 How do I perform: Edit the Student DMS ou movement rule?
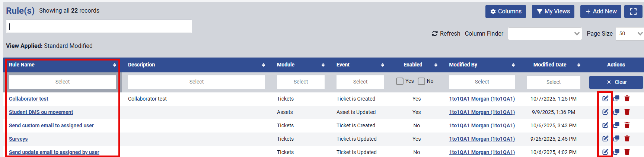coord(605,112)
